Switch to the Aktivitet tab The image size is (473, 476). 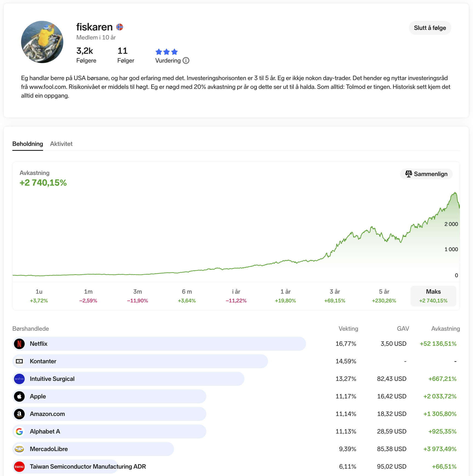61,144
